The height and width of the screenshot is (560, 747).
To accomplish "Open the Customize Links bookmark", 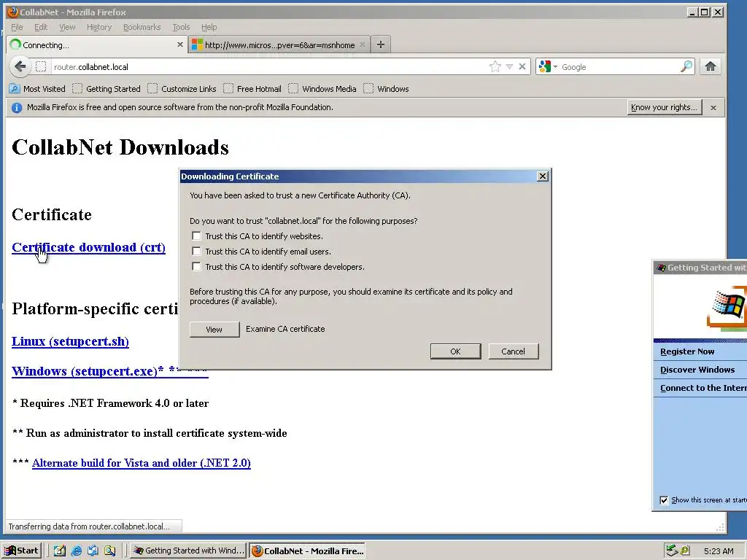I will pyautogui.click(x=182, y=88).
